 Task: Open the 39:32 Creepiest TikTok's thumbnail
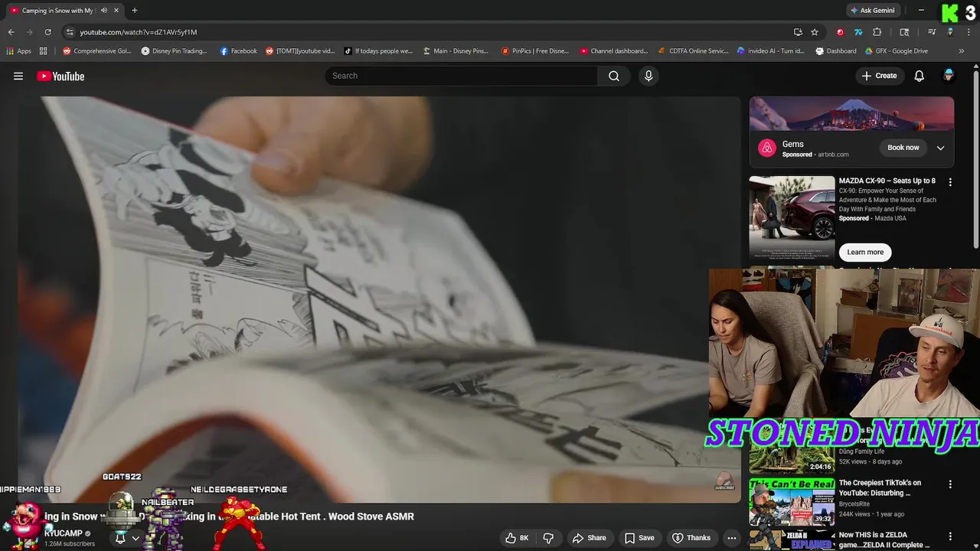(792, 502)
